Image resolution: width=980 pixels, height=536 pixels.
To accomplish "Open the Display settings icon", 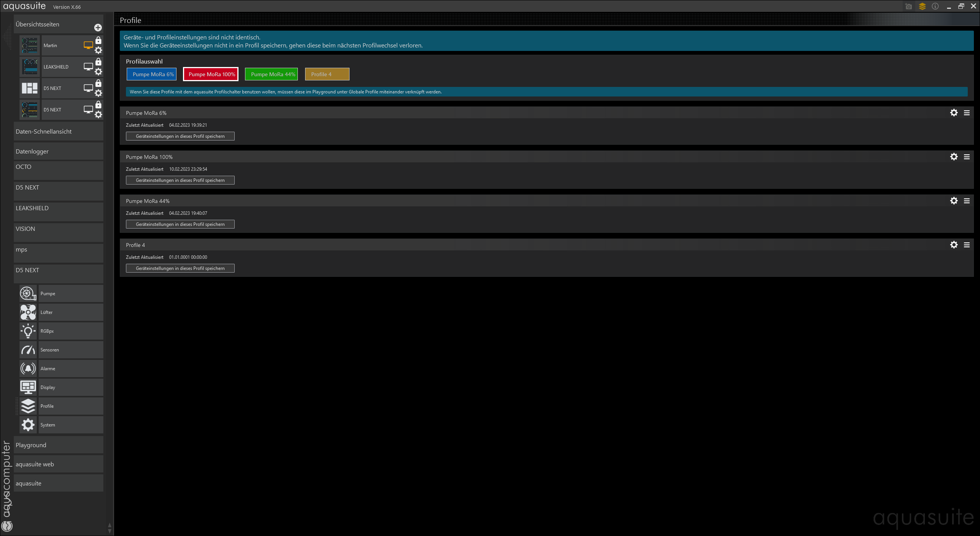I will pyautogui.click(x=28, y=387).
